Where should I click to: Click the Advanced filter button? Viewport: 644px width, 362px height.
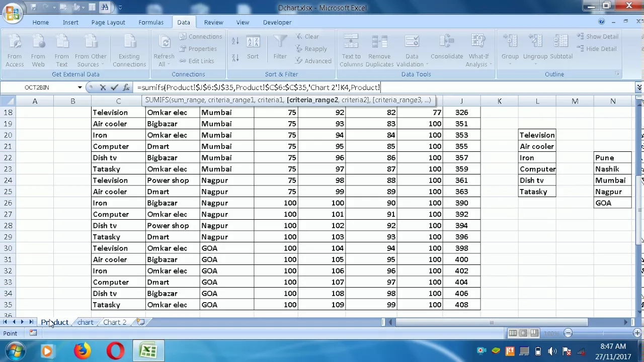point(313,61)
